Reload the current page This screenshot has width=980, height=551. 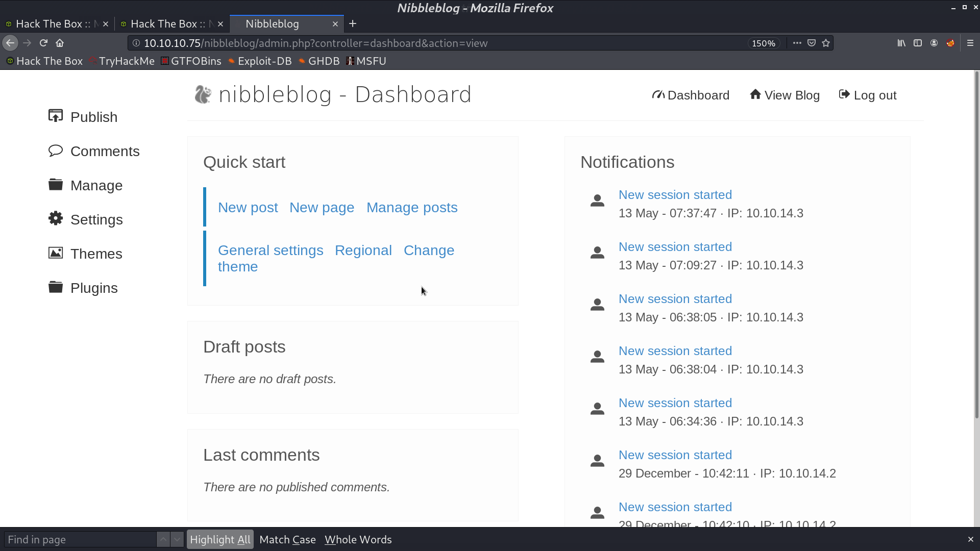[43, 43]
